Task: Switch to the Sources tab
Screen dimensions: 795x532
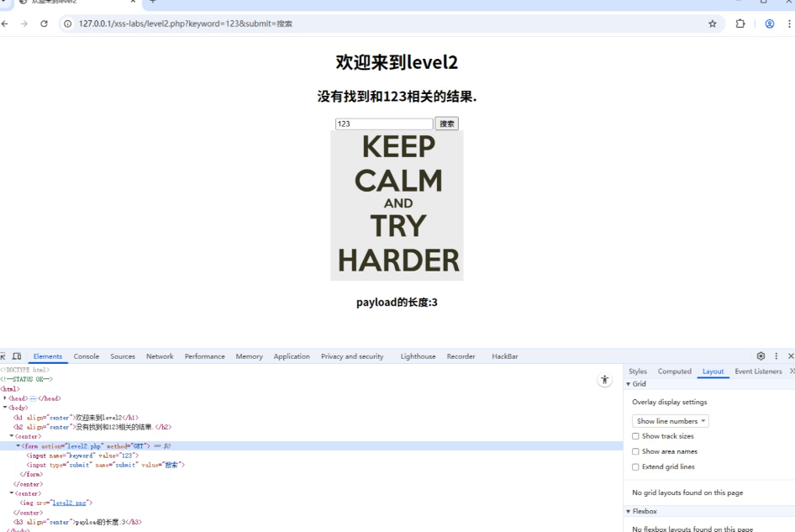Action: coord(123,356)
